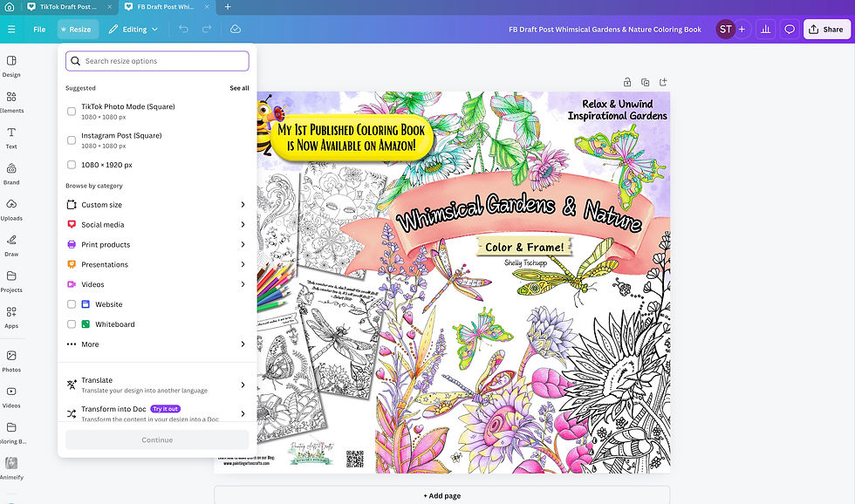Add new page icon above canvas
Image resolution: width=855 pixels, height=504 pixels.
pyautogui.click(x=663, y=82)
